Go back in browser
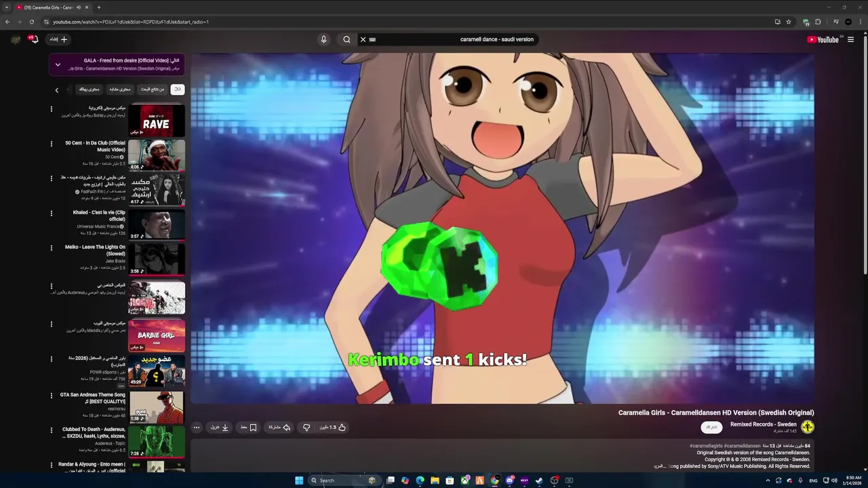 pyautogui.click(x=7, y=22)
